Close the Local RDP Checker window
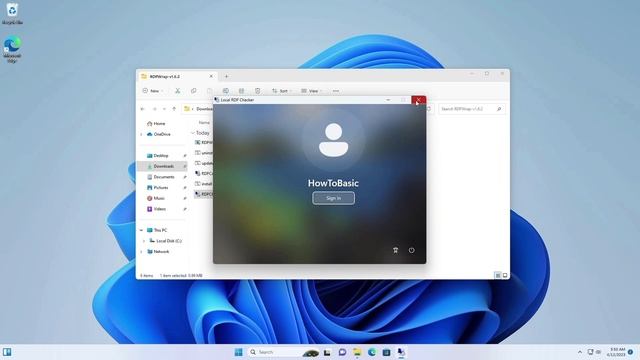Image resolution: width=640 pixels, height=360 pixels. point(418,100)
